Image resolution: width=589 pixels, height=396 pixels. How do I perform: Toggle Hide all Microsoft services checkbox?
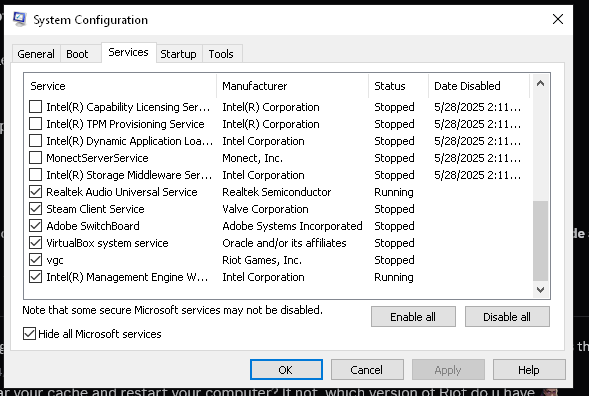pos(29,334)
